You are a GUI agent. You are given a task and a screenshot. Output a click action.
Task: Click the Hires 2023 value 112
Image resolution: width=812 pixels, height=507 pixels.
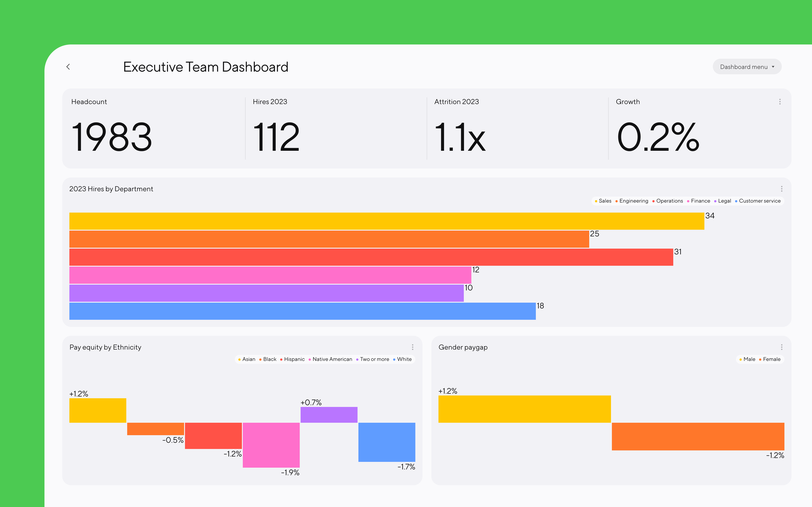(276, 137)
